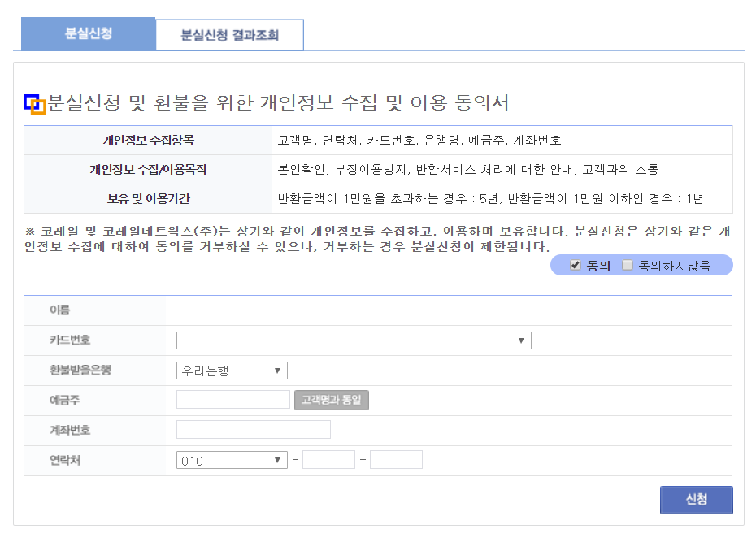Screen dimensions: 756x542
Task: Switch to the 분실신청 tab
Action: point(89,34)
